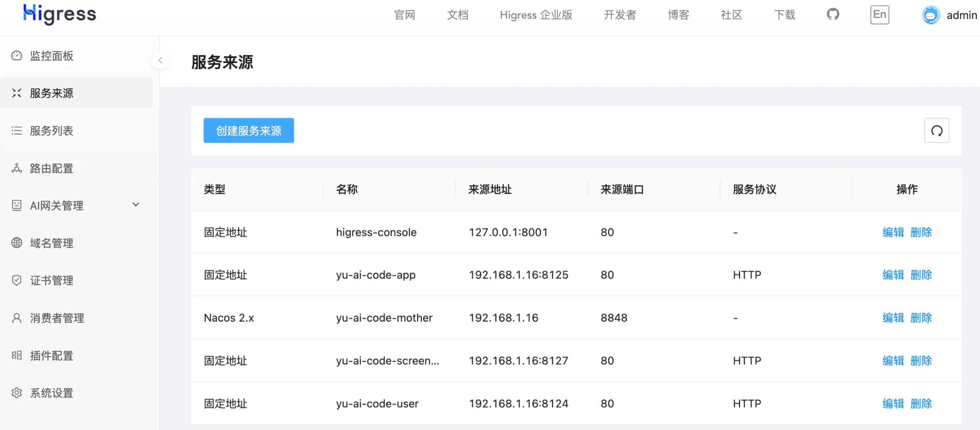The width and height of the screenshot is (980, 430).
Task: Click the admin avatar icon
Action: (931, 15)
